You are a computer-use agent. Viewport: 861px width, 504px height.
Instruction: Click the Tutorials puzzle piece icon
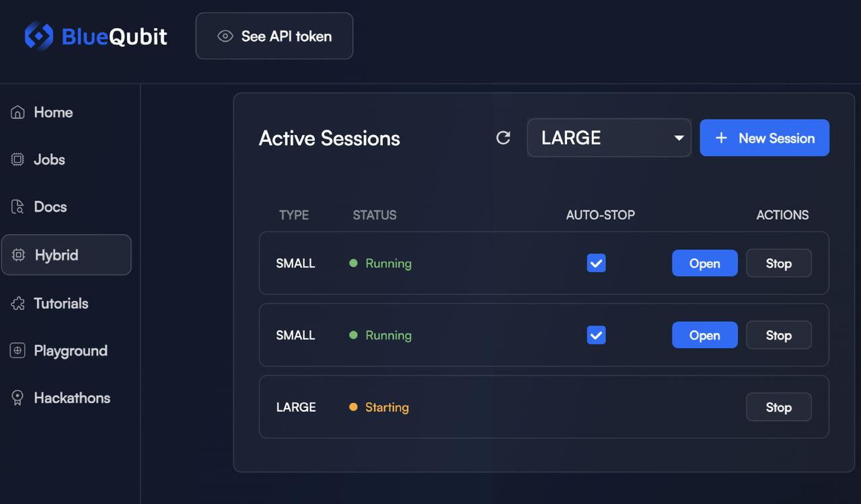(17, 303)
